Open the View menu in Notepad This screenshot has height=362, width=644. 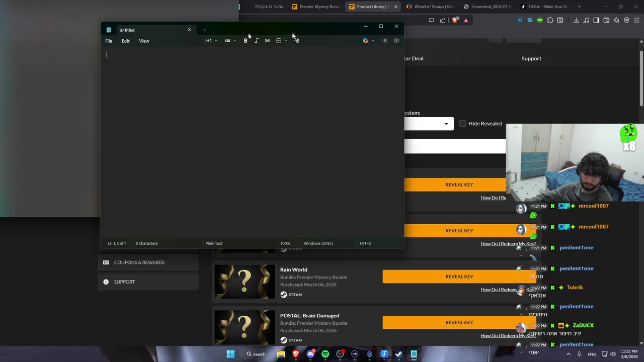coord(144,41)
